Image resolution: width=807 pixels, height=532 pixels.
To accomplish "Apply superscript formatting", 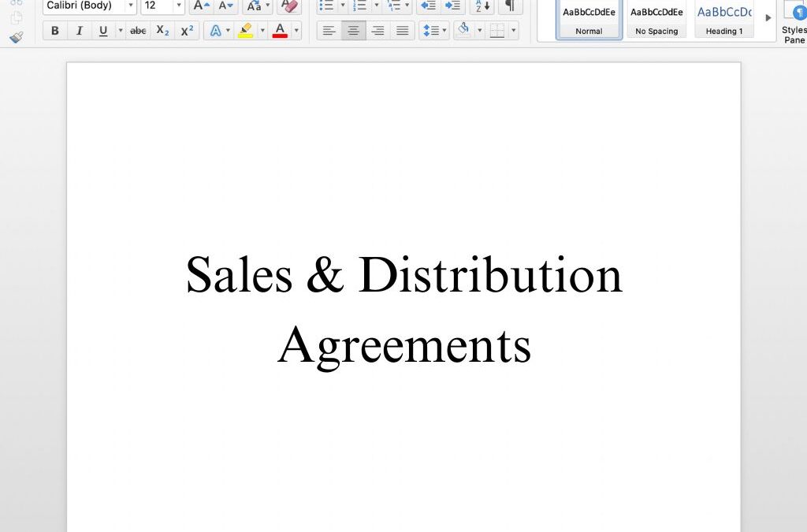I will pyautogui.click(x=188, y=31).
